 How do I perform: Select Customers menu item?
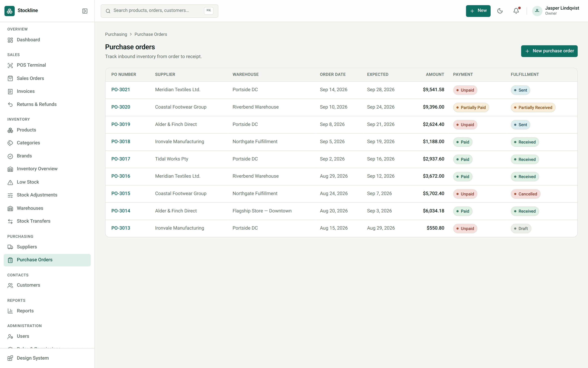tap(47, 285)
